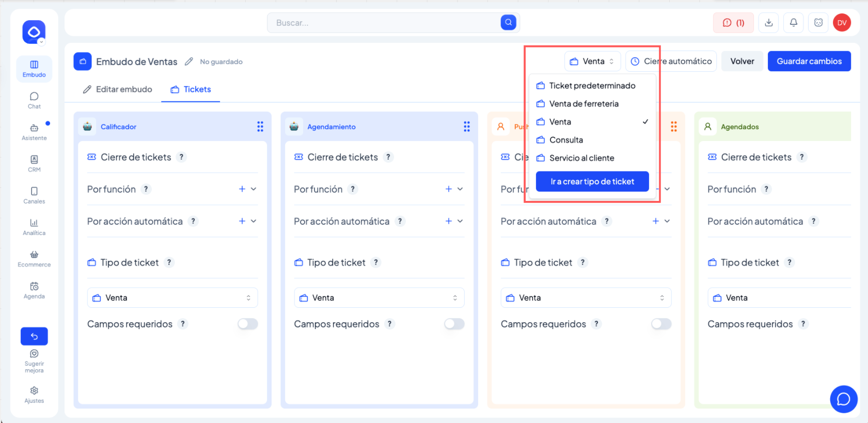Open the Chat section in sidebar
Screen dimensions: 868x423
[x=34, y=100]
